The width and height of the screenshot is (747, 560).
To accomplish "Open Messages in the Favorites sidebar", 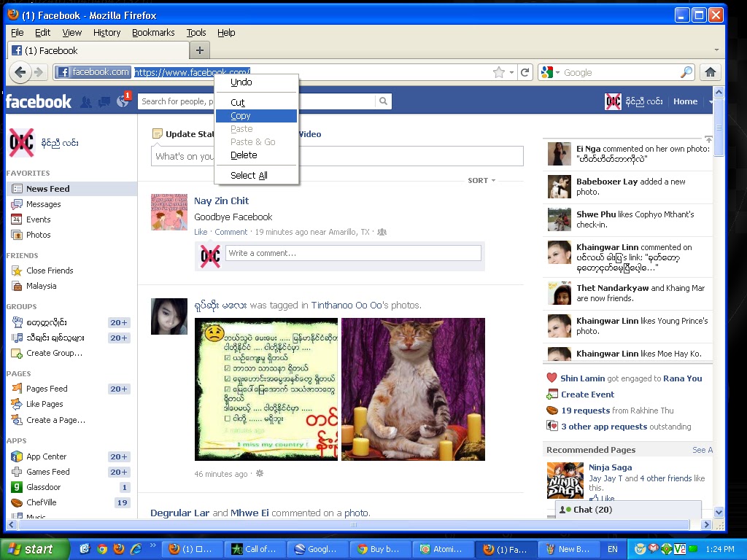I will coord(43,204).
